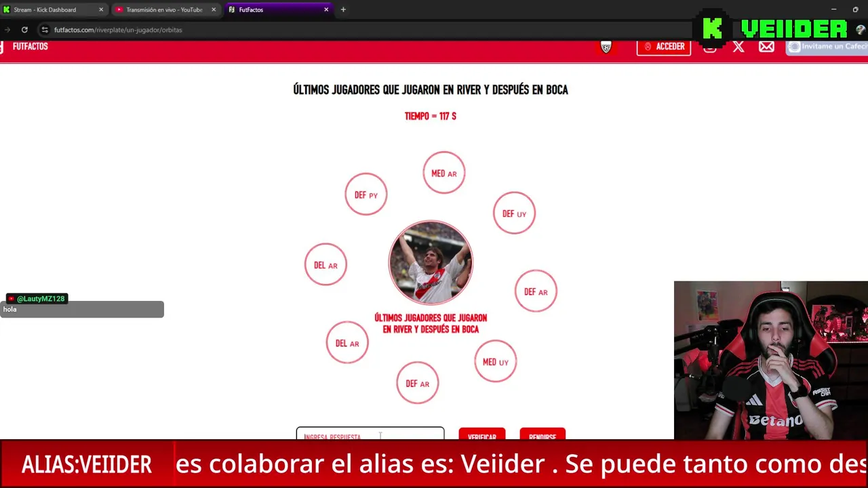Click the center player photo
This screenshot has height=488, width=868.
tap(431, 263)
